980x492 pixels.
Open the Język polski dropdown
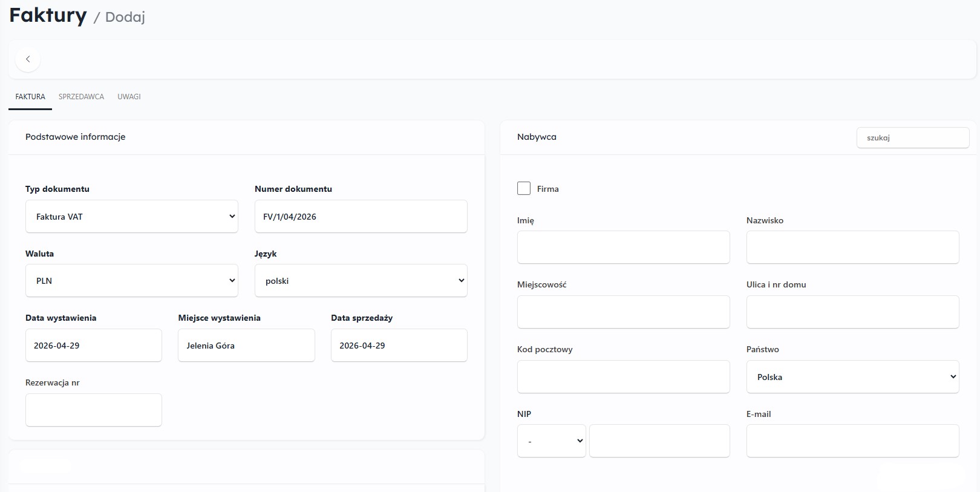361,281
